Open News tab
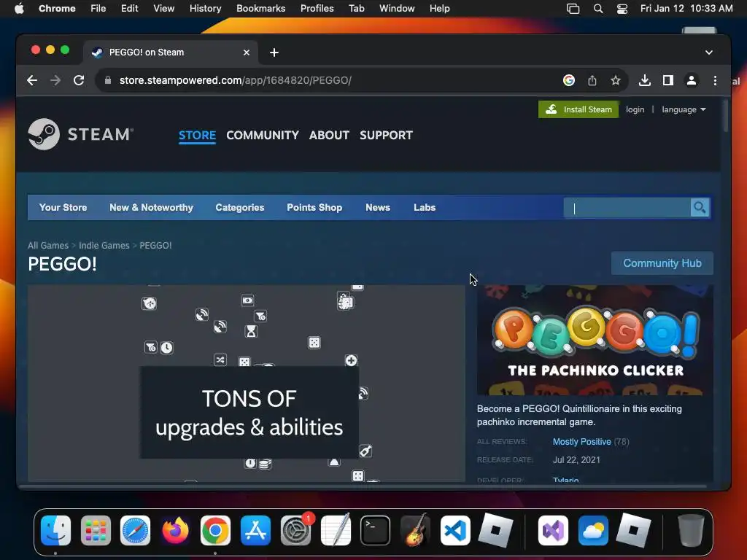The image size is (747, 560). 378,208
